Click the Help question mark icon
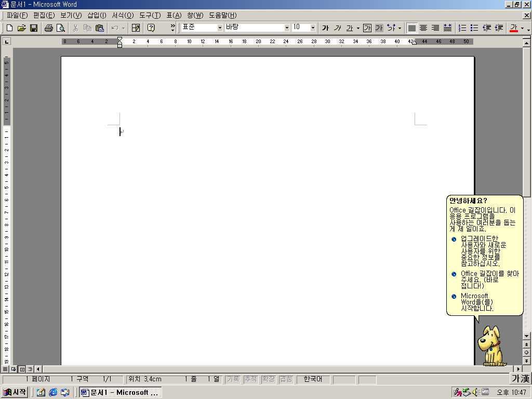 [151, 28]
